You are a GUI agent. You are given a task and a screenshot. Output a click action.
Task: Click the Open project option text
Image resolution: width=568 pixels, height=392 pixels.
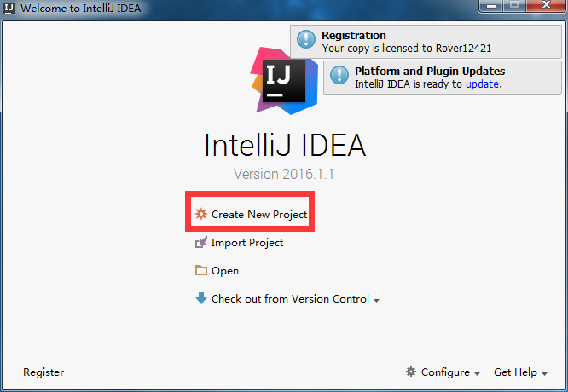pyautogui.click(x=225, y=271)
